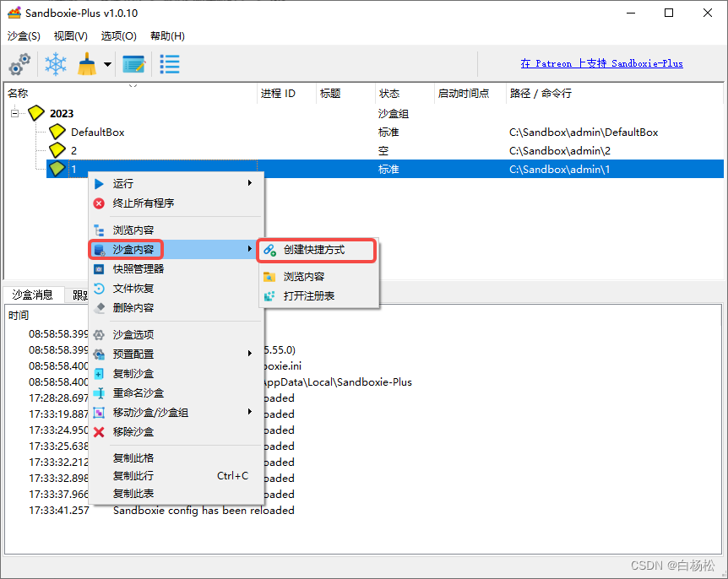Select the 17:33:41.257 log row
Image resolution: width=728 pixels, height=579 pixels.
click(x=362, y=511)
